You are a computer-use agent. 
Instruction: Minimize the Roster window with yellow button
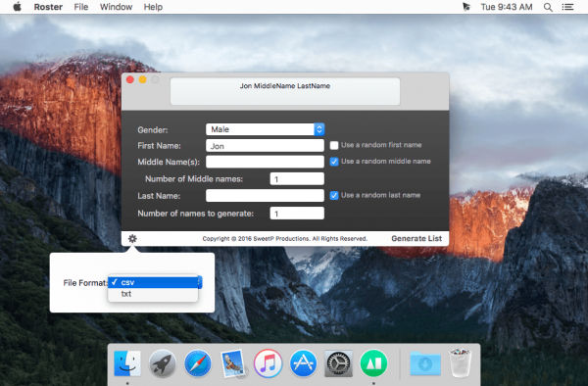click(142, 79)
